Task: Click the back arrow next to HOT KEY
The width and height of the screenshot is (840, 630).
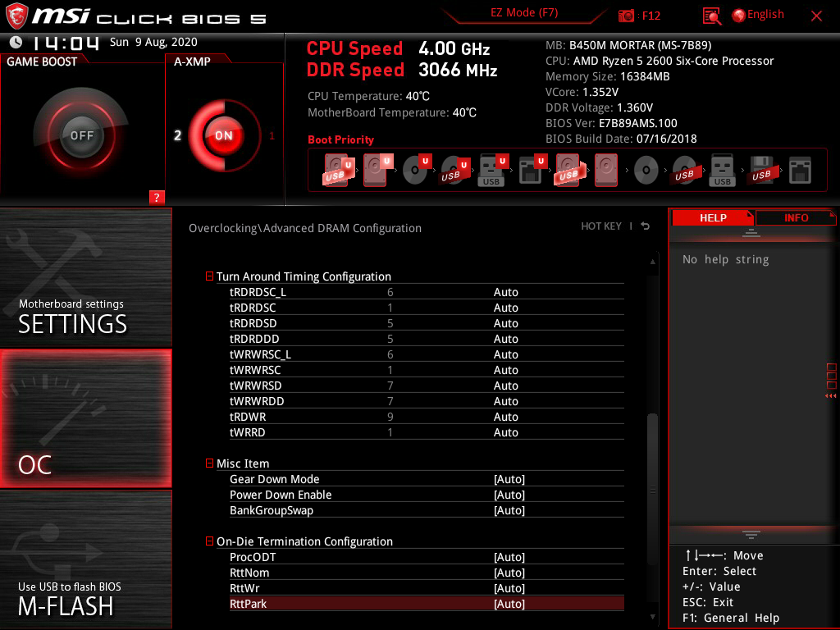Action: (645, 226)
